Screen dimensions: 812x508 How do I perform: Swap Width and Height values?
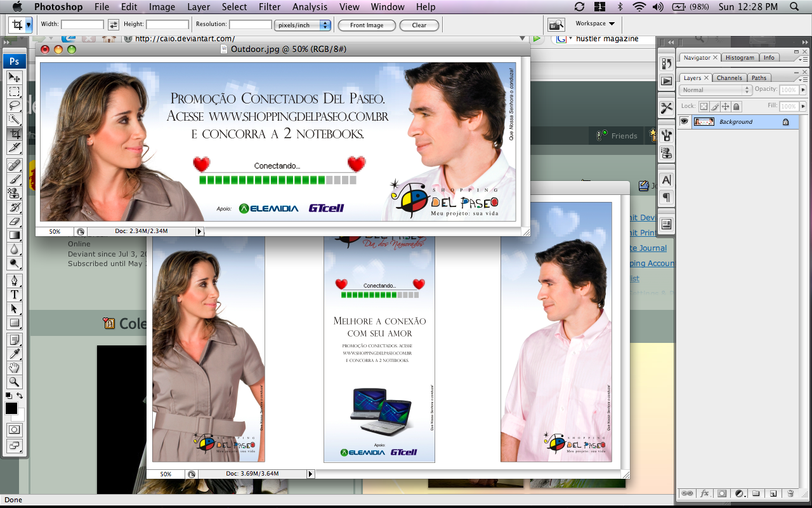[114, 25]
